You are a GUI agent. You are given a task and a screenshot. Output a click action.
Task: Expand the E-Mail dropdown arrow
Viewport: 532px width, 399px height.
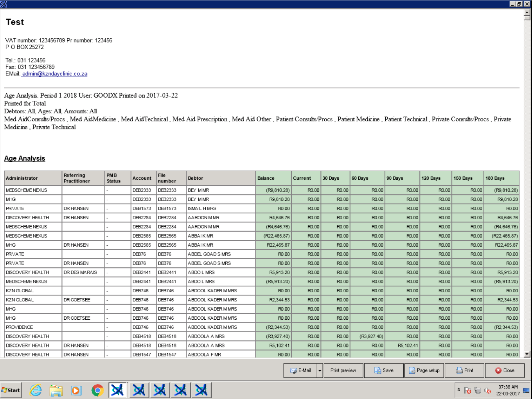[x=320, y=370]
